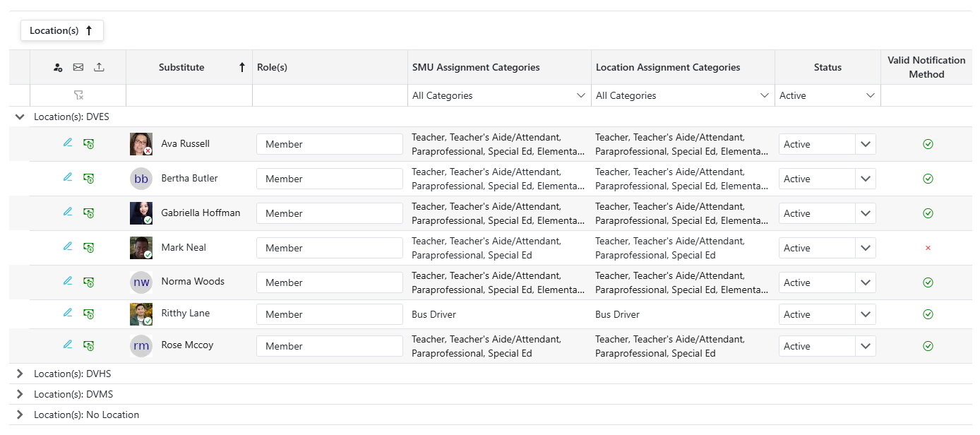Viewport: 980px width, 435px height.
Task: Click the "bb" avatar for Bertha Butler
Action: point(141,179)
